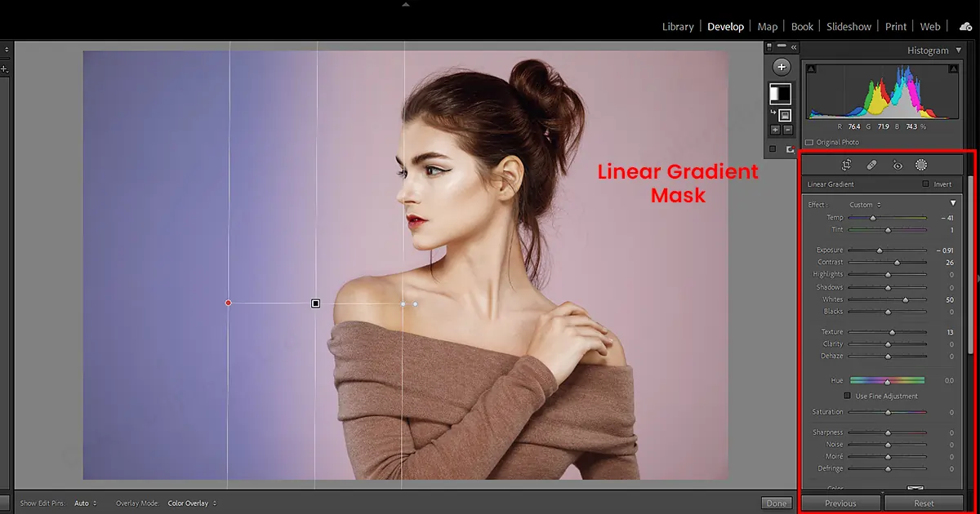This screenshot has width=980, height=514.
Task: Collapse the Masks panel with the chevron icon
Action: click(x=792, y=47)
